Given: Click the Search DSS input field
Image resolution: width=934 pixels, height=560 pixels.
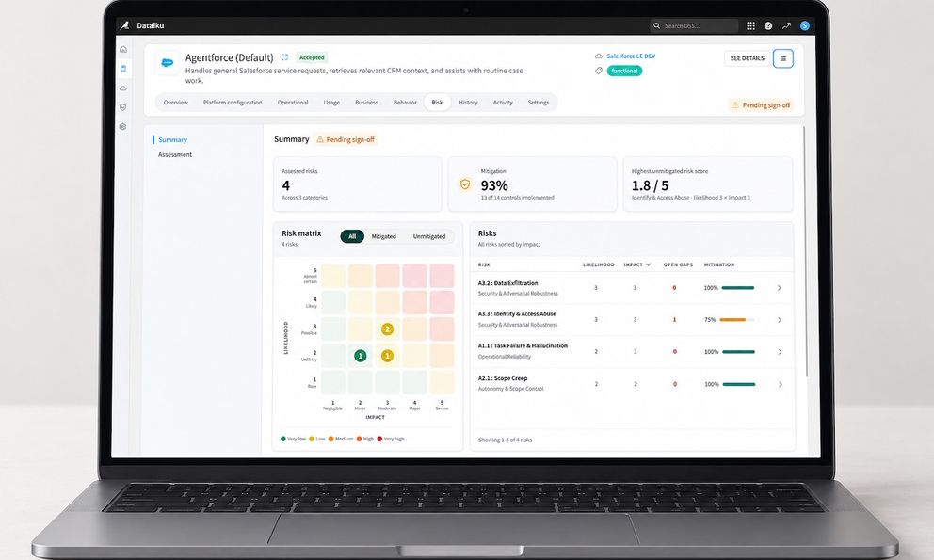Looking at the screenshot, I should click(694, 25).
